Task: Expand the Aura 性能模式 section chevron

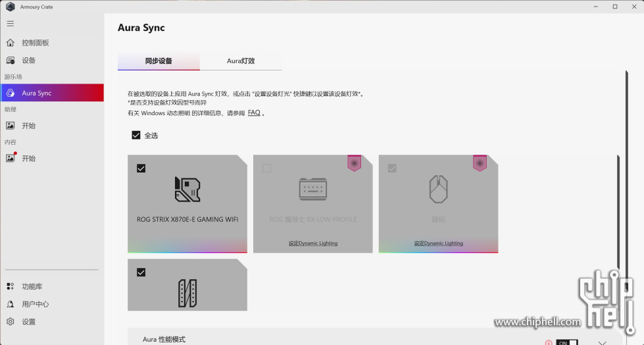Action: coord(602,342)
